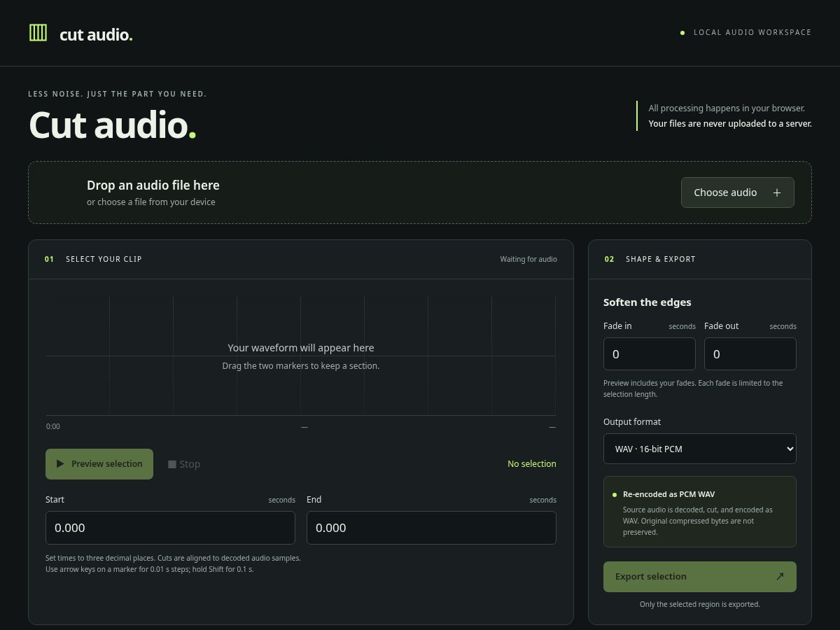This screenshot has width=840, height=630.
Task: Click the large 'Cut audio.' page title
Action: [x=112, y=125]
